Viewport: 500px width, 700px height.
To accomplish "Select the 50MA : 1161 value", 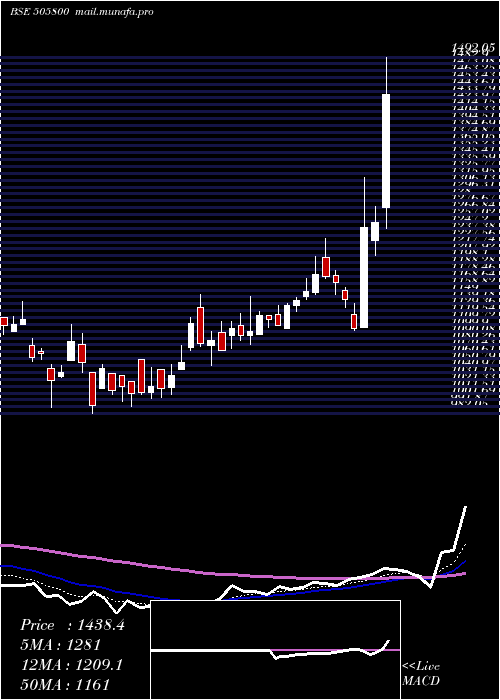I will tap(65, 684).
